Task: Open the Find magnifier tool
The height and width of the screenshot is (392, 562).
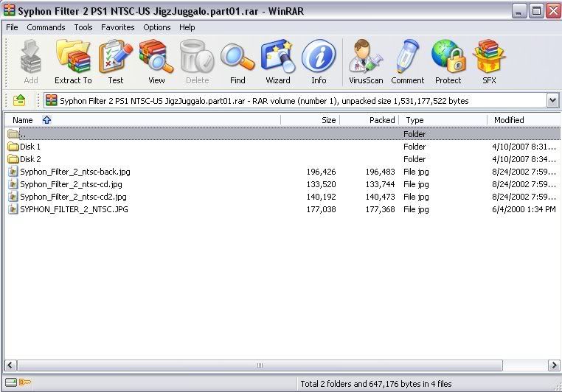Action: tap(237, 57)
